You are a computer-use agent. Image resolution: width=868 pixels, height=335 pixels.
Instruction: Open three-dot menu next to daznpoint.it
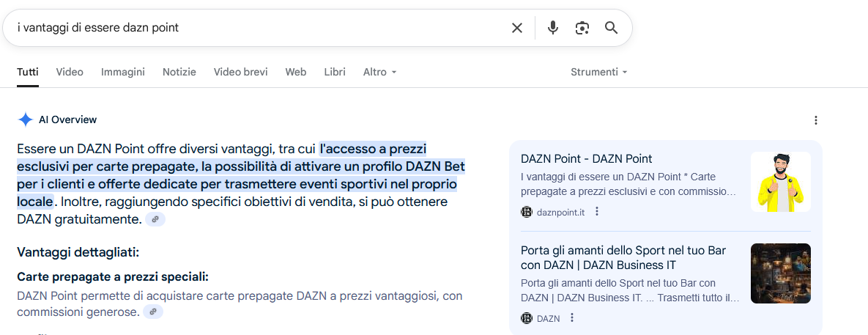(597, 212)
